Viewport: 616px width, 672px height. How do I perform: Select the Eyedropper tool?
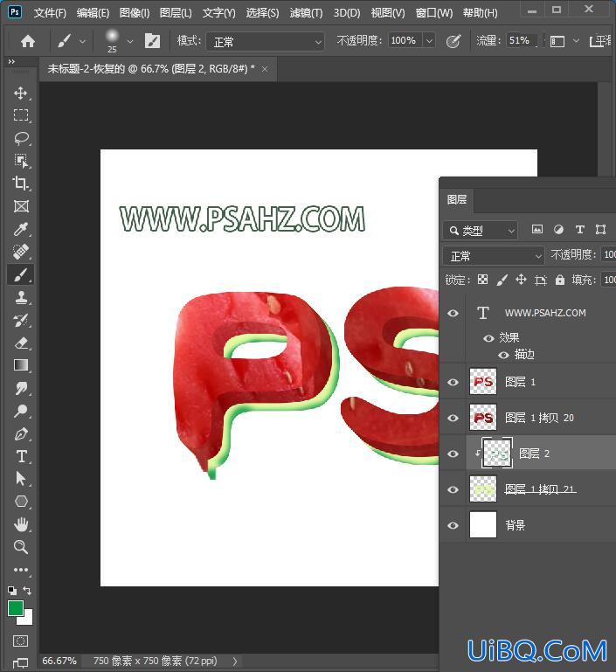(21, 229)
